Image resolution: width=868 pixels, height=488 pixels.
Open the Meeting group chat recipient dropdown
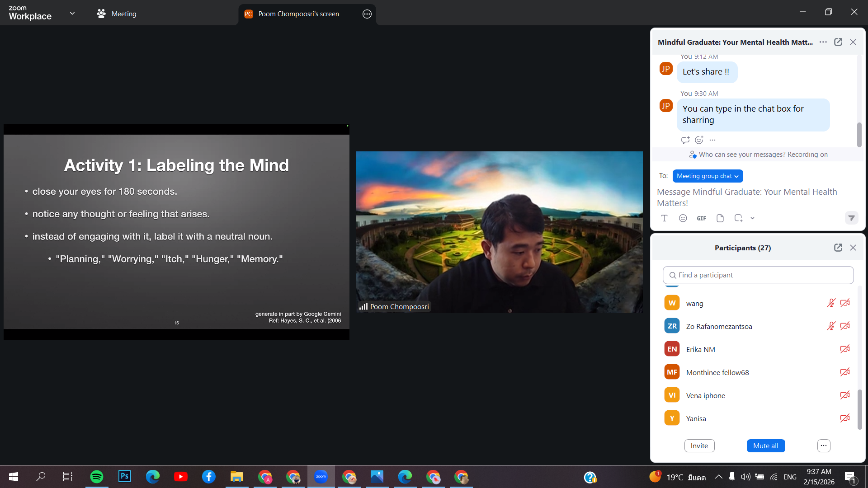coord(708,176)
